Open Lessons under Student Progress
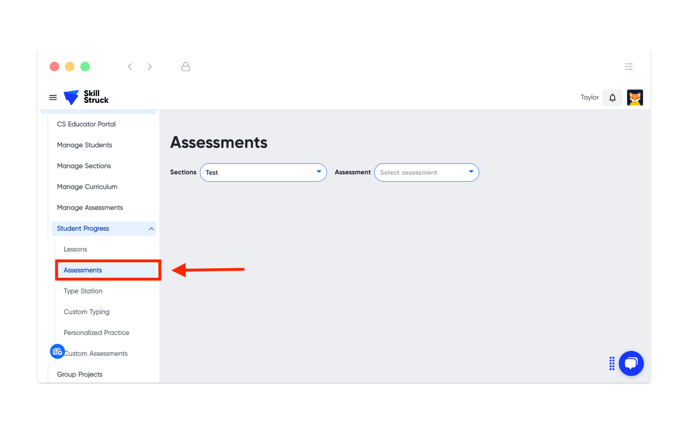Viewport: 688px width, 430px height. click(x=75, y=249)
